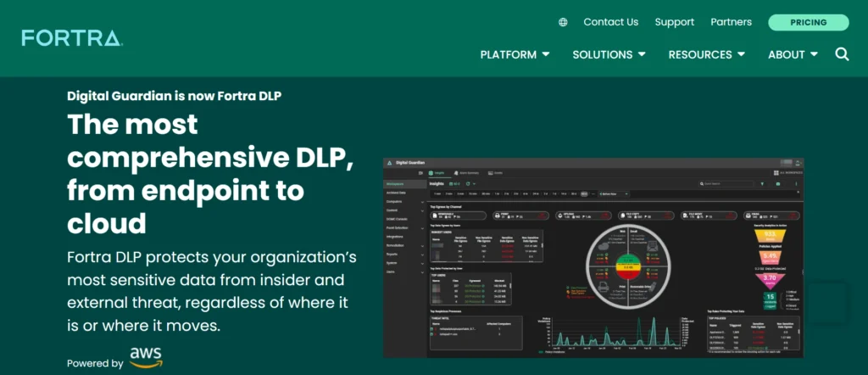Image resolution: width=868 pixels, height=375 pixels.
Task: Click the 'Powered by' text
Action: click(x=95, y=363)
